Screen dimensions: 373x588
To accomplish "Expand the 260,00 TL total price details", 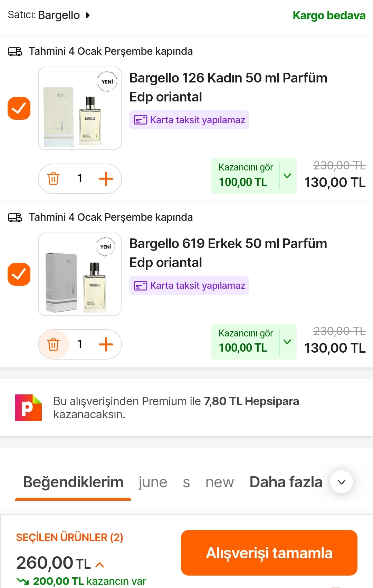I will pyautogui.click(x=100, y=565).
